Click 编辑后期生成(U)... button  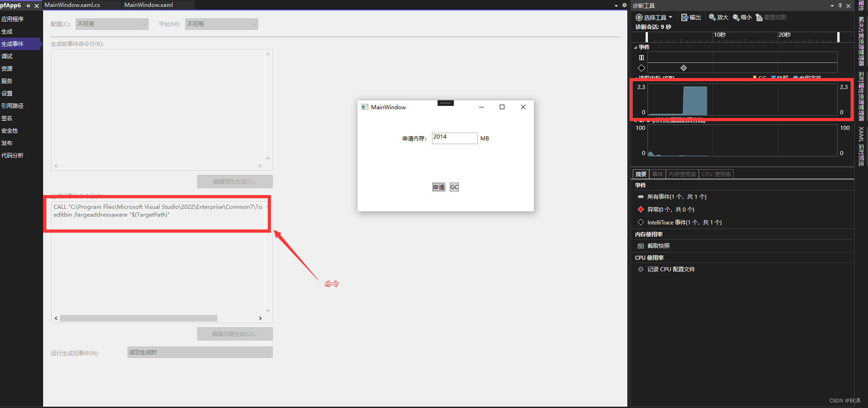[235, 334]
